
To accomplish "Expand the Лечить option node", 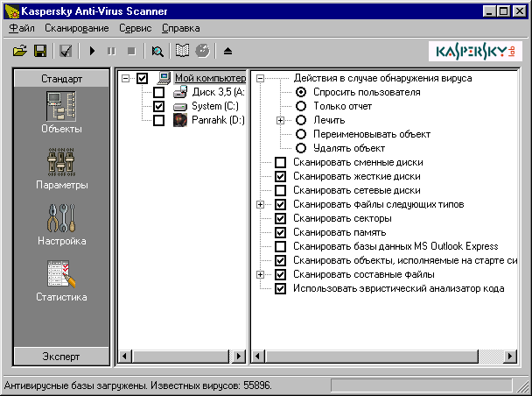I will click(x=280, y=120).
